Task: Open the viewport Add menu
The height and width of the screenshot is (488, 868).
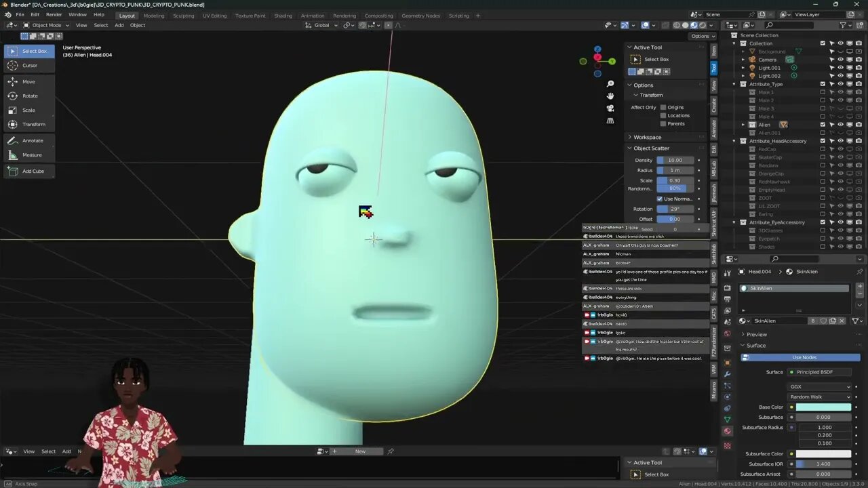Action: [119, 25]
